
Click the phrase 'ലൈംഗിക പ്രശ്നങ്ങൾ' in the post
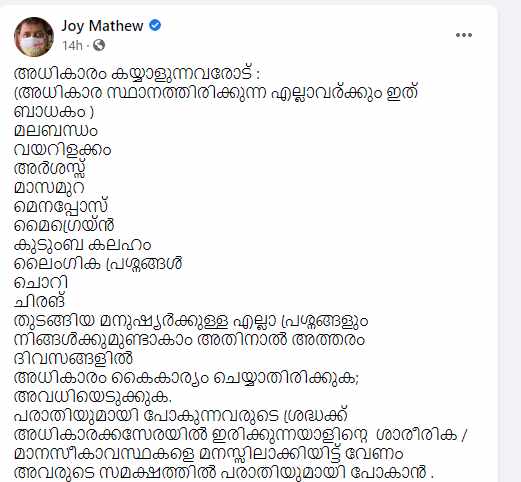click(x=98, y=263)
